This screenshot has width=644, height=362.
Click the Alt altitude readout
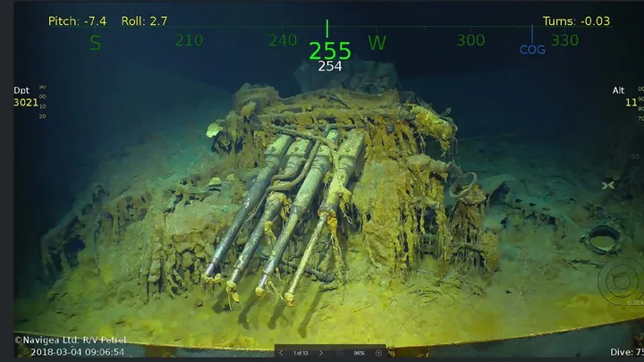[624, 97]
